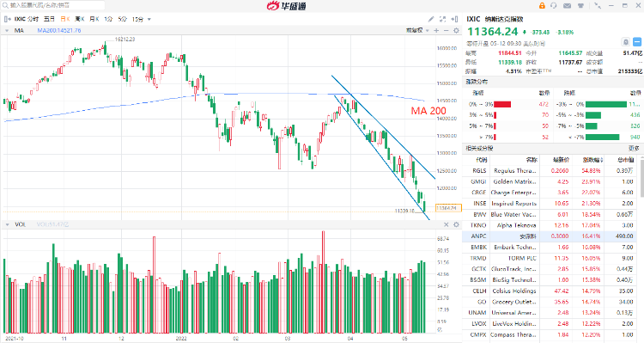Open the 前复权 adjustment dropdown
This screenshot has width=644, height=343.
(417, 30)
